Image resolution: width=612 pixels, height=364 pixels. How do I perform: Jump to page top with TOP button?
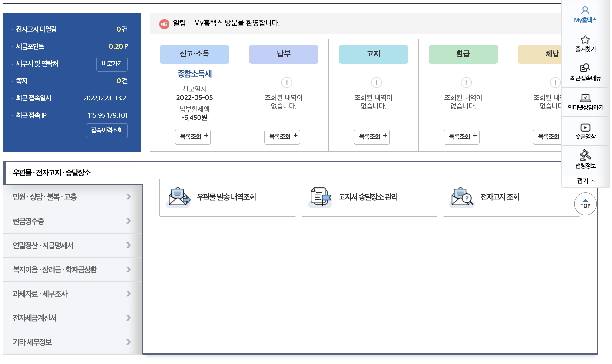tap(585, 204)
